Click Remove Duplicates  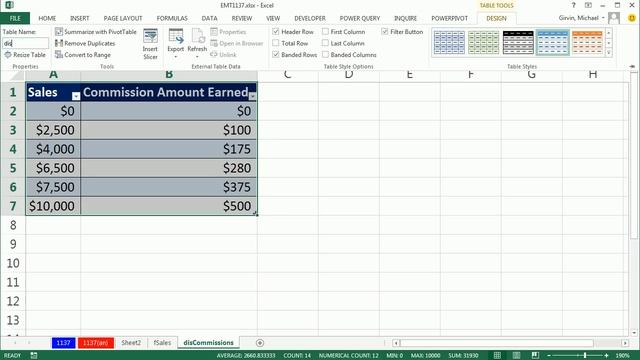(x=85, y=43)
